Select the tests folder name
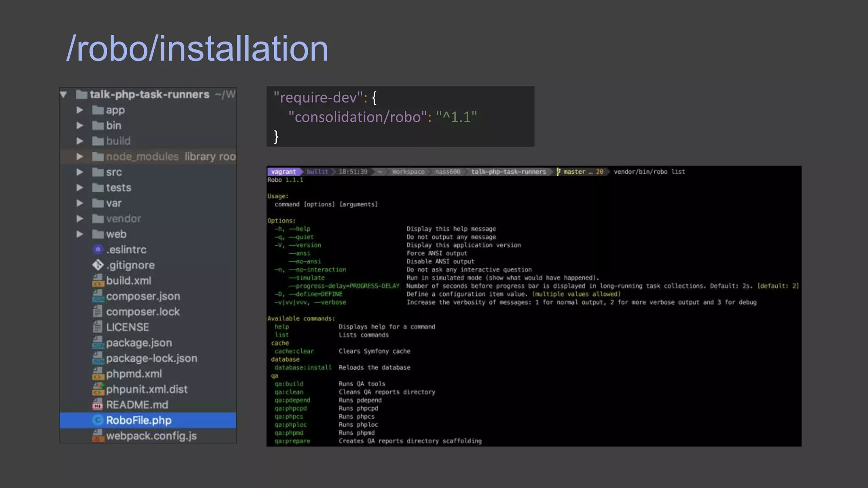This screenshot has width=868, height=488. (119, 188)
